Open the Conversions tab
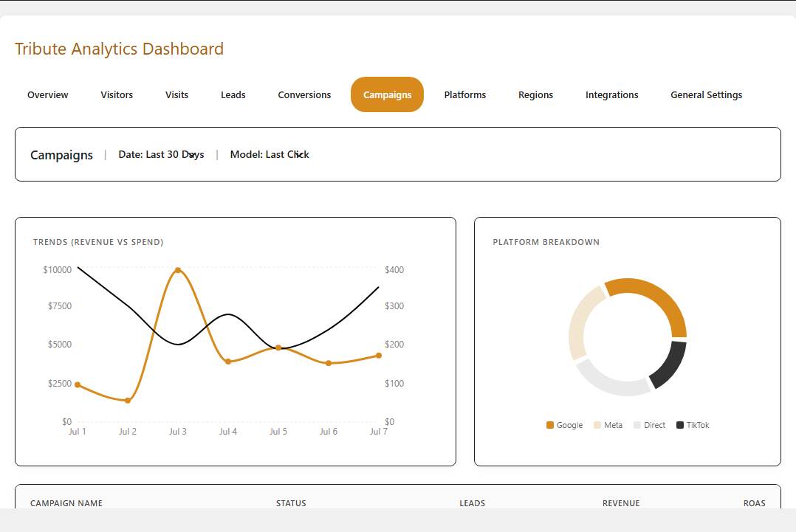 304,95
